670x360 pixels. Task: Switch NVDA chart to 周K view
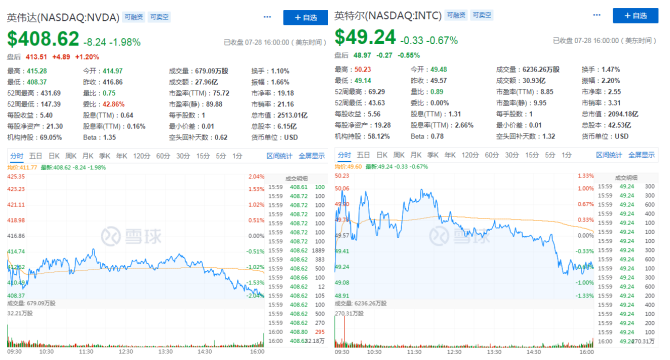(x=71, y=156)
